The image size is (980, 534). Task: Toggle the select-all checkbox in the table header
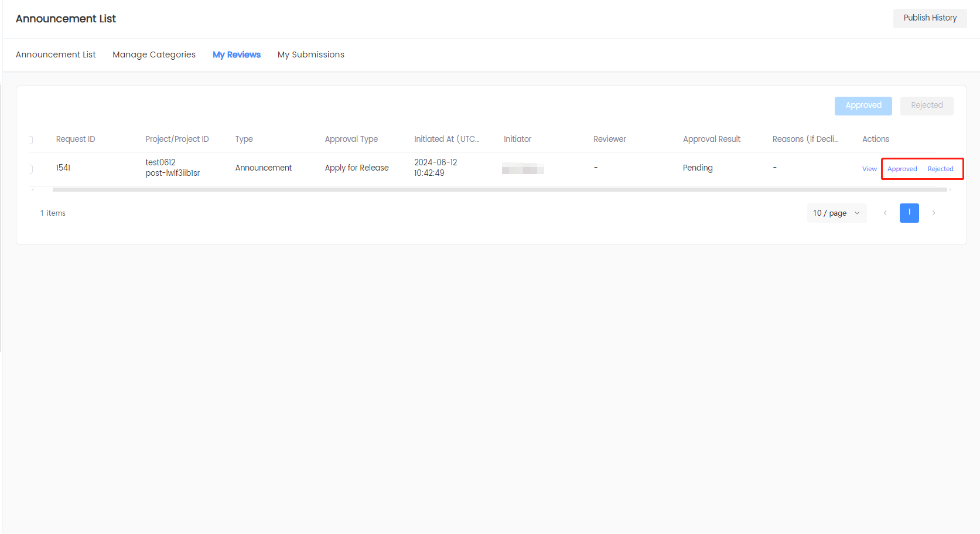click(30, 140)
